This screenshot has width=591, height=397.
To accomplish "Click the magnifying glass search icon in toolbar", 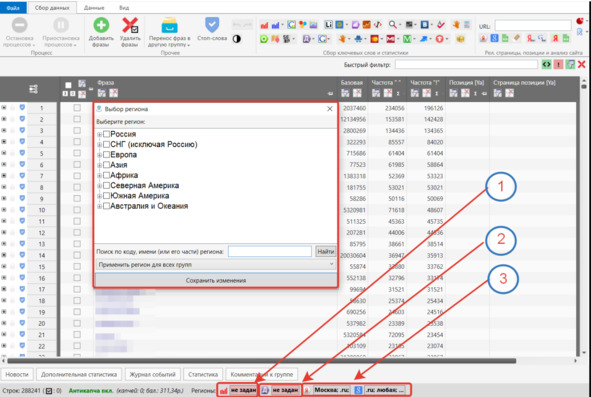I will coord(392,25).
